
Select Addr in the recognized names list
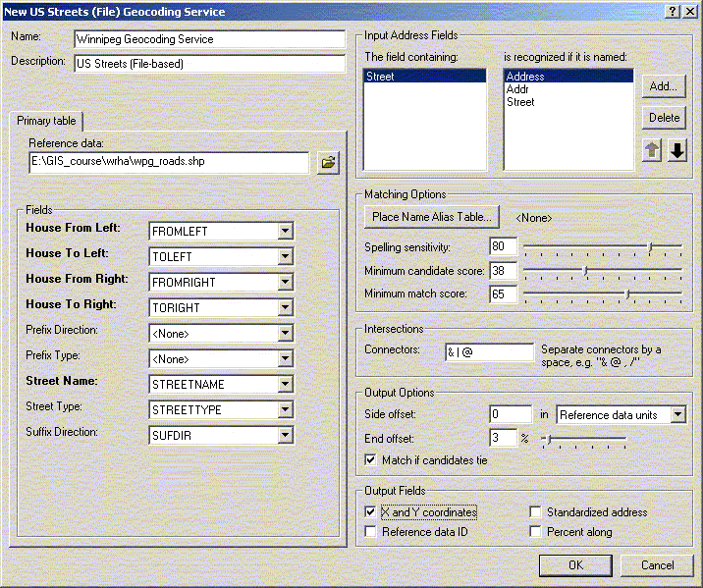[518, 89]
